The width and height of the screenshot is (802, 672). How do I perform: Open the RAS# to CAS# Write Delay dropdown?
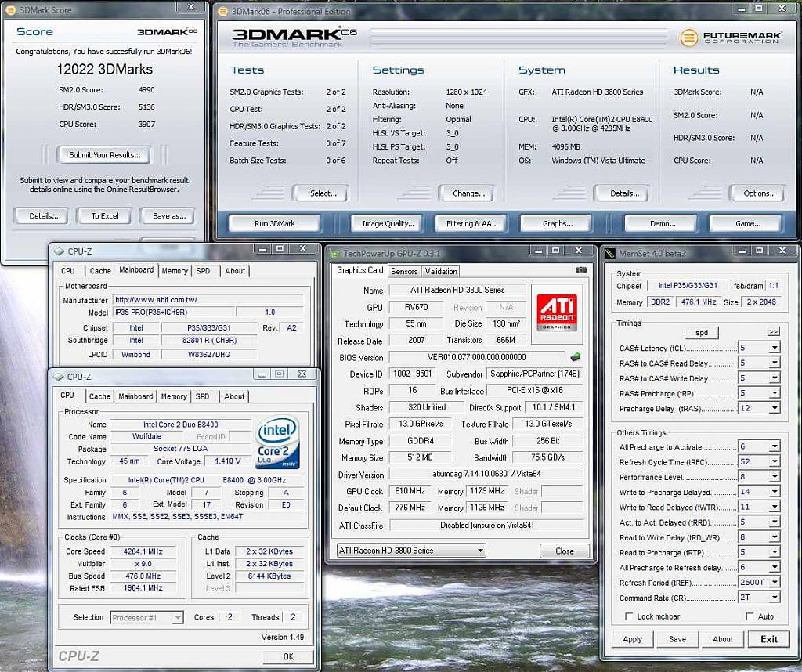coord(775,378)
